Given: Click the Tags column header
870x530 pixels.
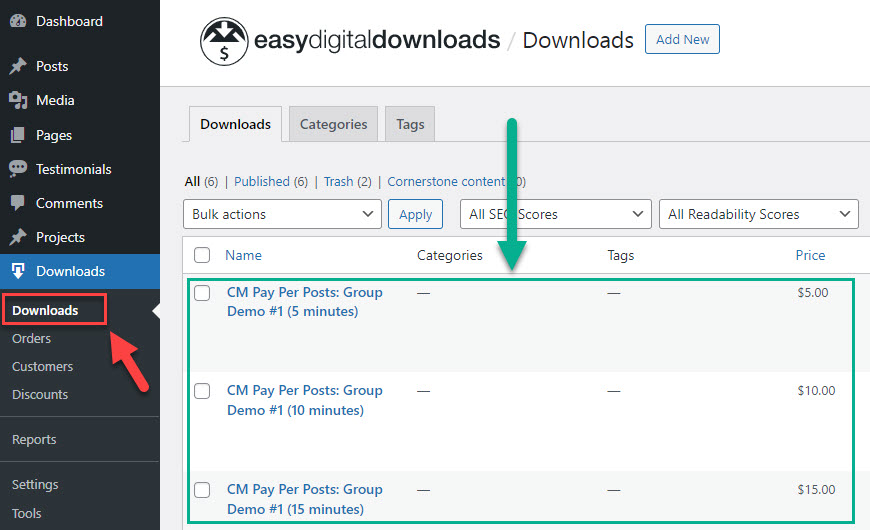Looking at the screenshot, I should pos(620,255).
